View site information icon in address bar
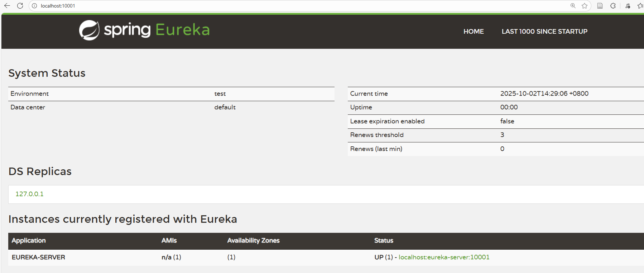Screen dimensions: 644x273 [34, 6]
